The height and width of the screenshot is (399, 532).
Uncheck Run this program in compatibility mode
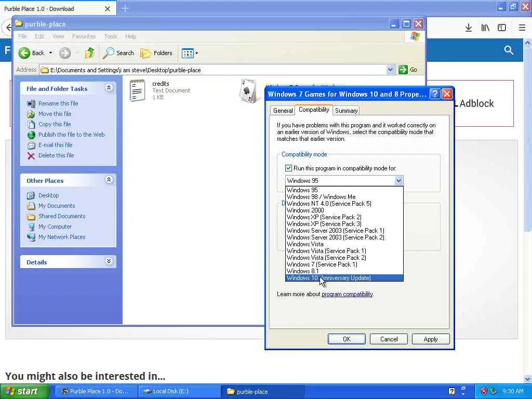coord(288,168)
